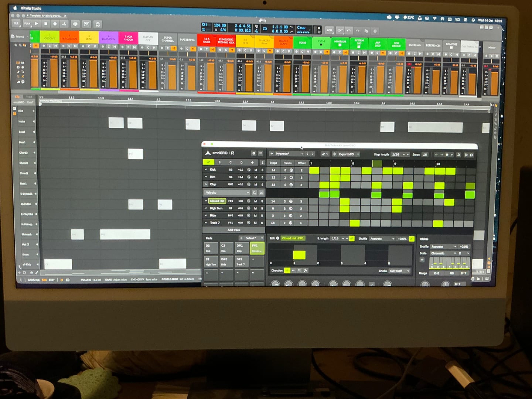Arm the global record button
Screen dimensions: 532x399
click(x=55, y=24)
